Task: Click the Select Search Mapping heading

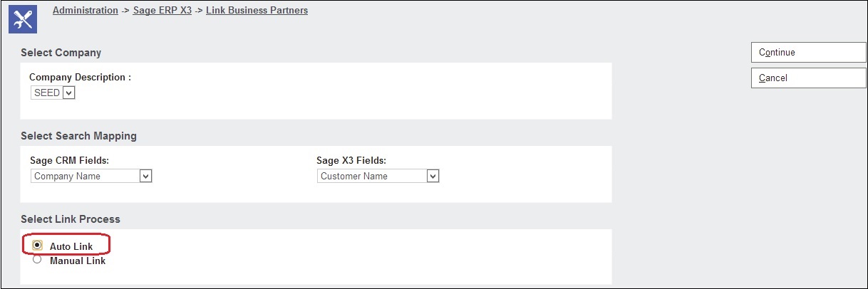Action: click(78, 136)
